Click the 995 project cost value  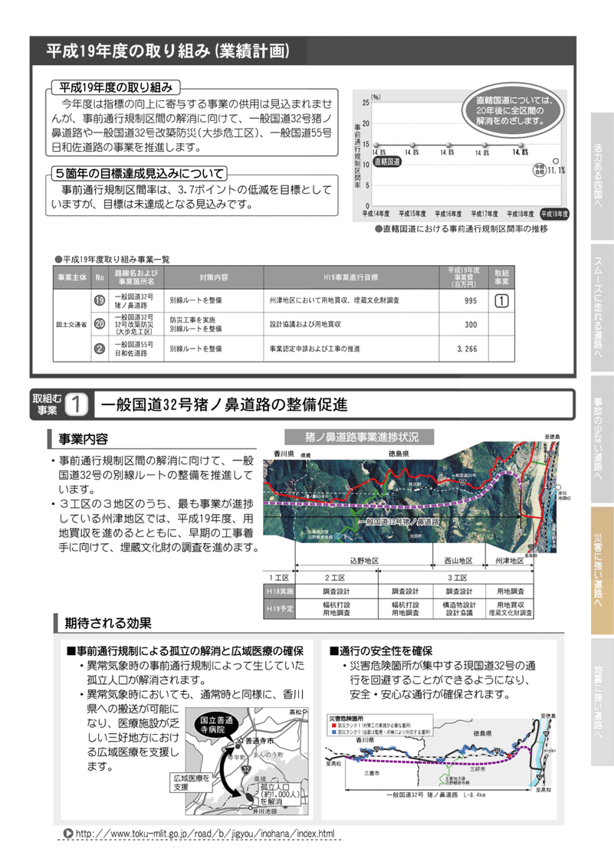tap(471, 300)
